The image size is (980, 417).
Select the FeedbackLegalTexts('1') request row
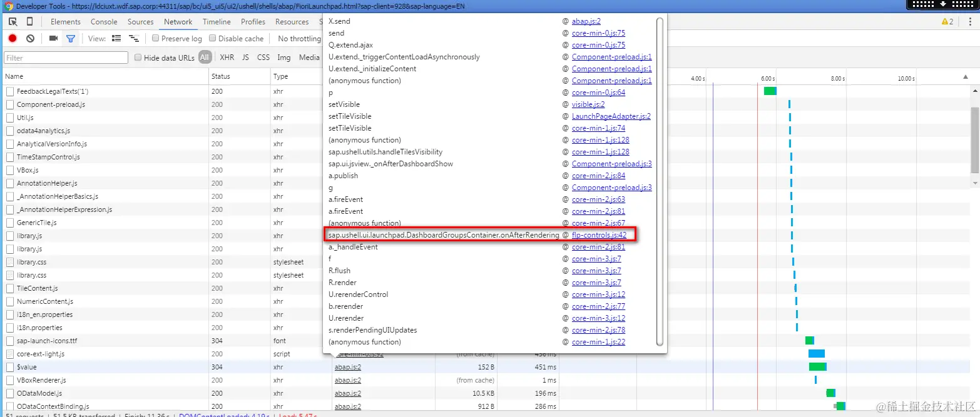[52, 91]
